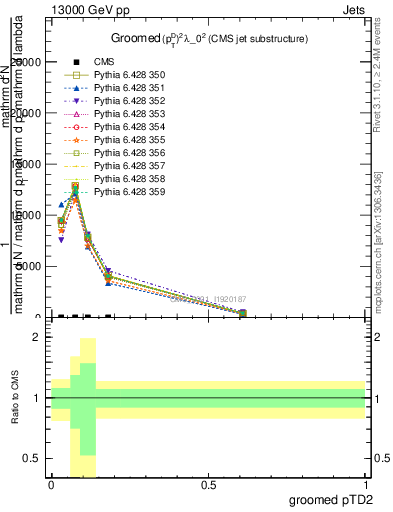Click the Pythia 6.428 355 orange star marker

click(x=76, y=140)
